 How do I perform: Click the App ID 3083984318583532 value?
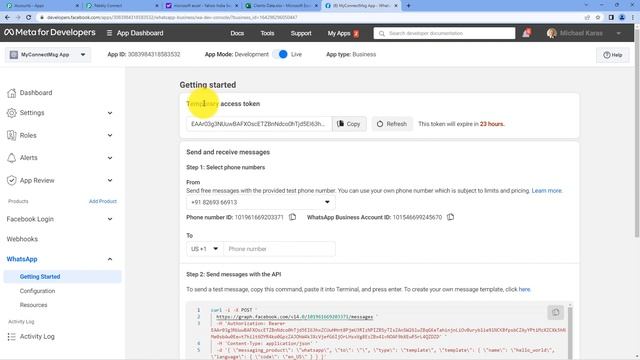pyautogui.click(x=154, y=54)
